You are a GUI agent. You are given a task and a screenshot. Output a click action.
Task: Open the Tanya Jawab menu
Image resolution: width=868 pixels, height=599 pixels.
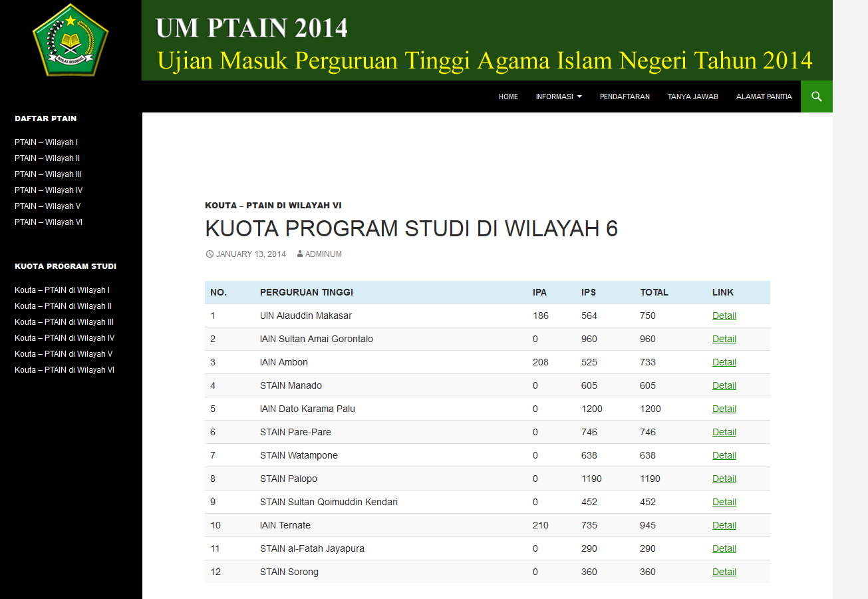(x=692, y=97)
